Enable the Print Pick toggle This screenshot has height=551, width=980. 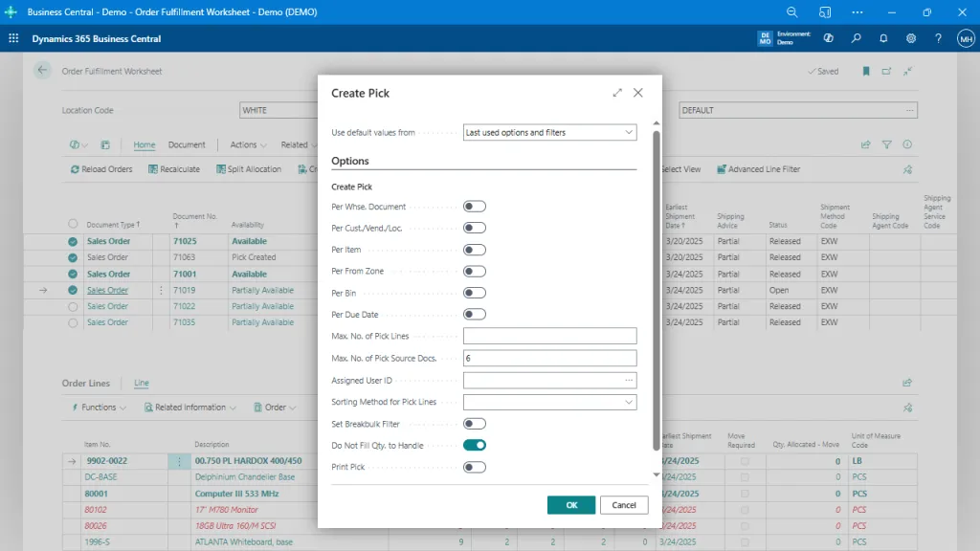click(x=476, y=467)
